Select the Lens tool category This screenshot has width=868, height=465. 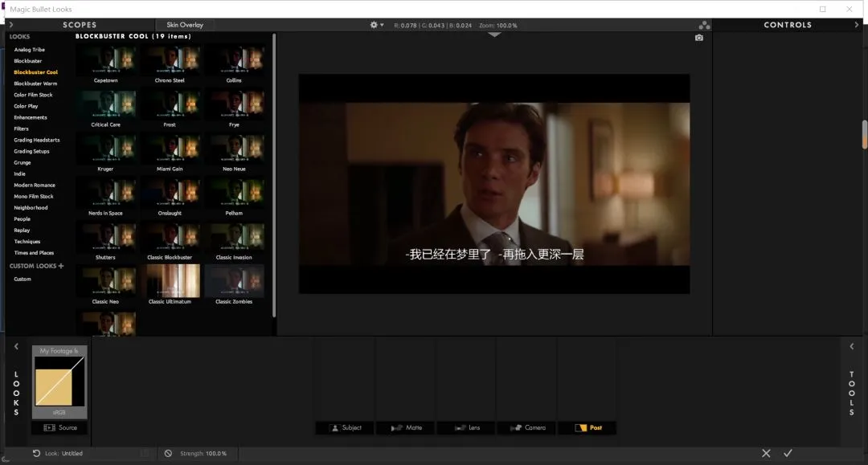click(467, 427)
